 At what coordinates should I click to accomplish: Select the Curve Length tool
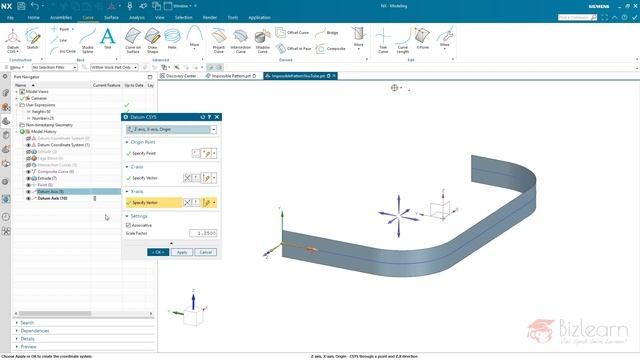(x=403, y=40)
